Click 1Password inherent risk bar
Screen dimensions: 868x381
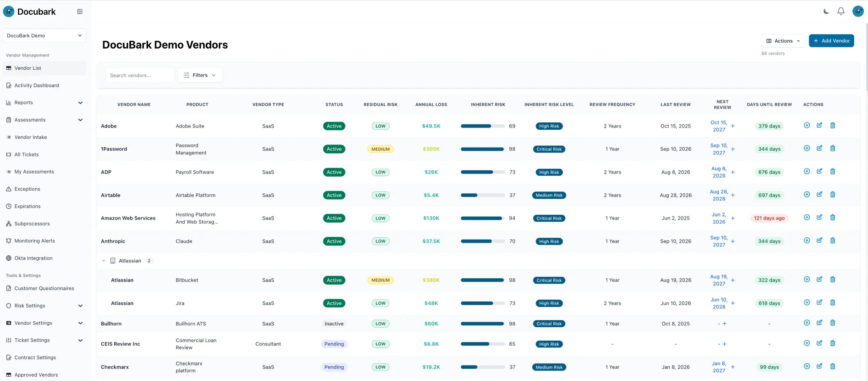click(483, 149)
